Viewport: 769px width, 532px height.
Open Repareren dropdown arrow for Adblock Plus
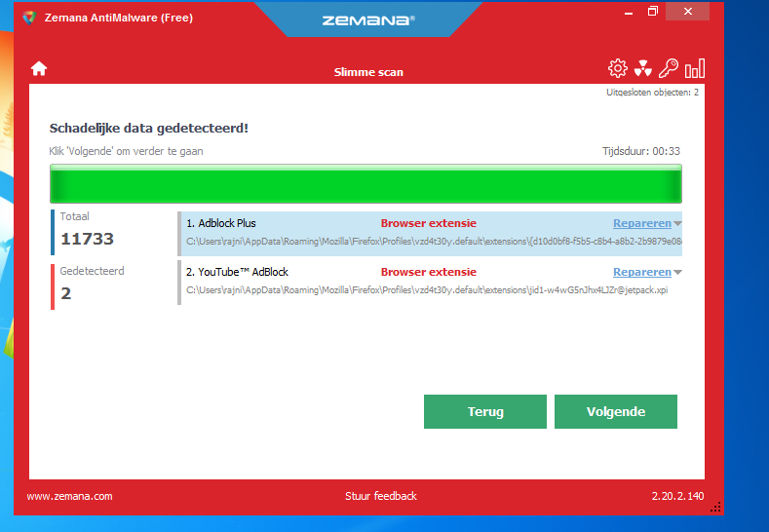point(677,223)
